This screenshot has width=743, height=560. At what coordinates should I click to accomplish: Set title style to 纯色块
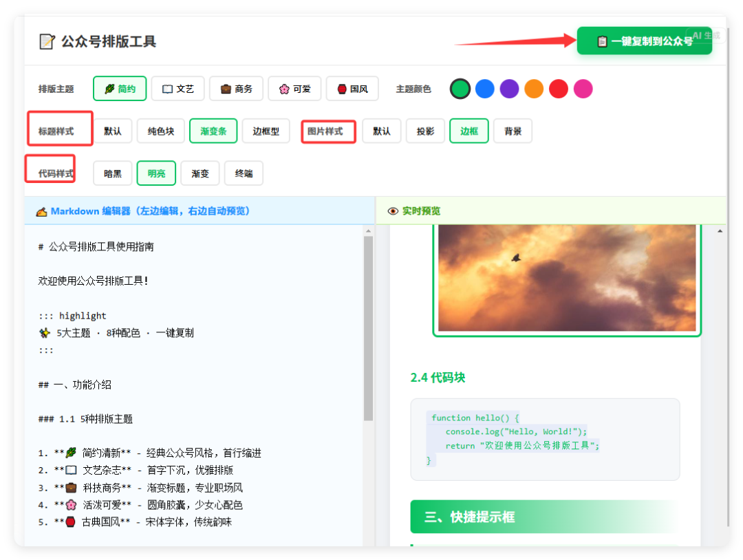point(160,131)
